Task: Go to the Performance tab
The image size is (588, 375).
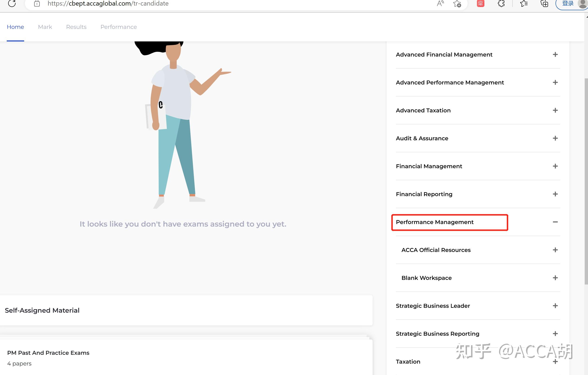Action: pyautogui.click(x=118, y=27)
